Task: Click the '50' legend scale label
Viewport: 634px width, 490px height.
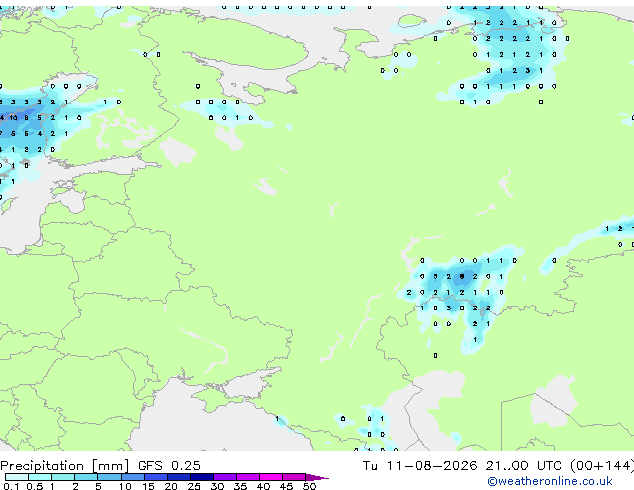Action: point(309,486)
